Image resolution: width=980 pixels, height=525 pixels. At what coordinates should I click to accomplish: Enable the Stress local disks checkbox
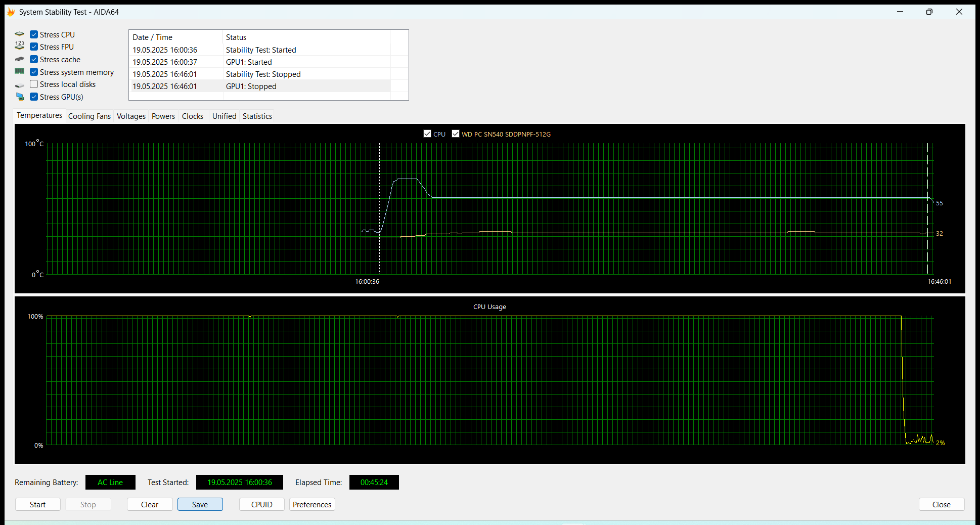[x=34, y=84]
